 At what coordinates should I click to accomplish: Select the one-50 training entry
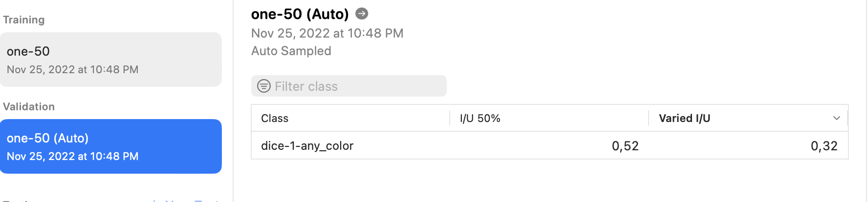111,60
